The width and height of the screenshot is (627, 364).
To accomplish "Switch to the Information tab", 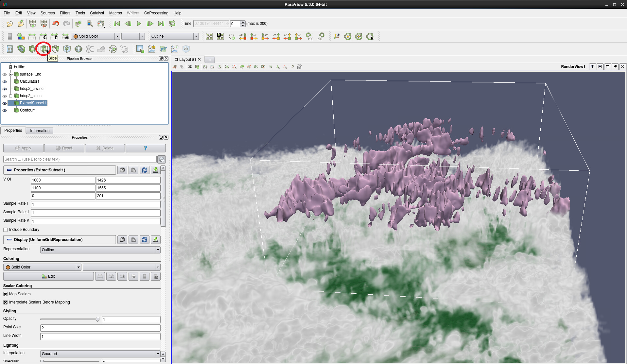I will tap(40, 131).
